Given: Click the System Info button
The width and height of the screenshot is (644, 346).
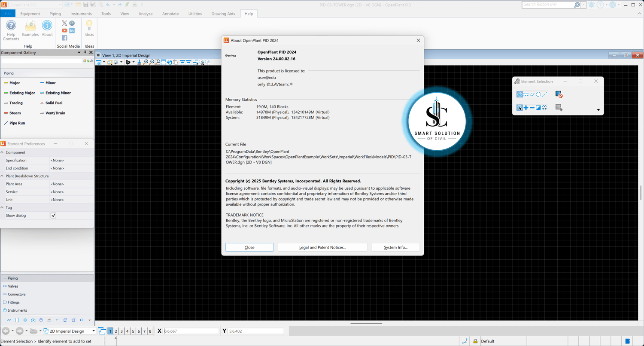Looking at the screenshot, I should point(396,247).
